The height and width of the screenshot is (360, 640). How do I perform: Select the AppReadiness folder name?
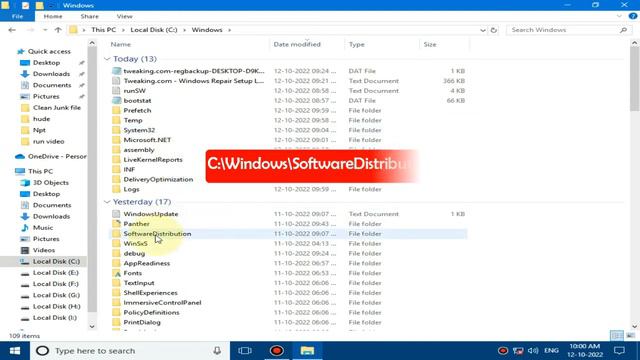tap(147, 263)
